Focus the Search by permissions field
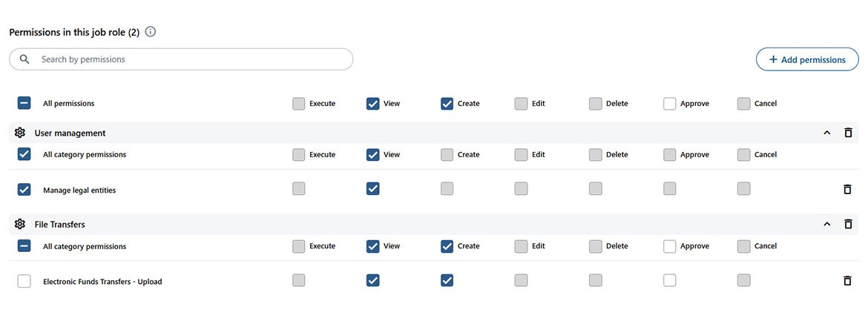 coord(193,59)
